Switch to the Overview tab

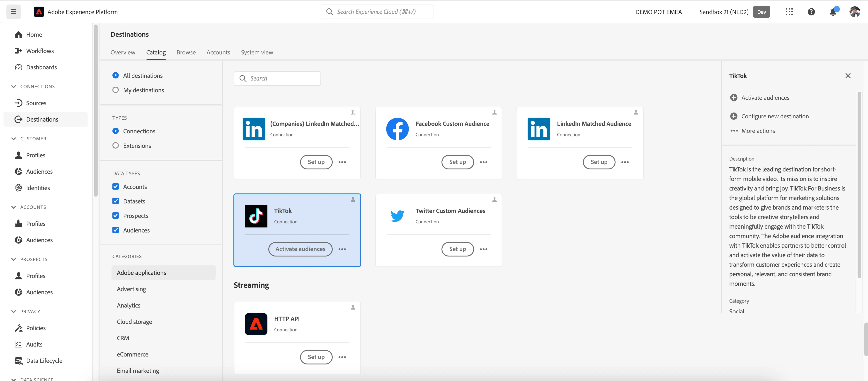(123, 52)
